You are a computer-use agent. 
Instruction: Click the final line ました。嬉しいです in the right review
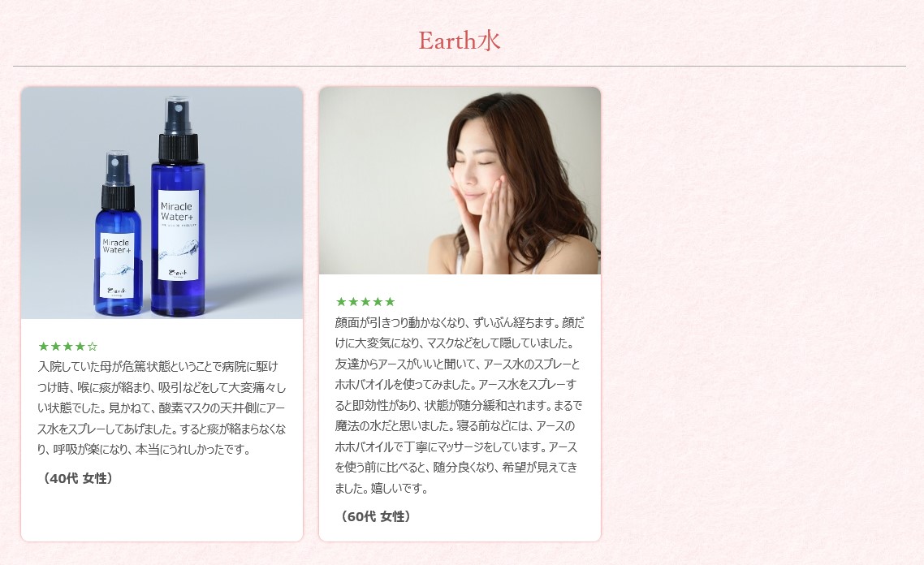click(382, 488)
